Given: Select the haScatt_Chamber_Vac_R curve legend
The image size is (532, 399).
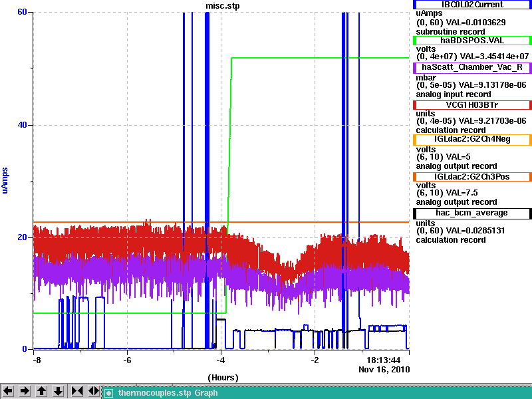Looking at the screenshot, I should 472,68.
